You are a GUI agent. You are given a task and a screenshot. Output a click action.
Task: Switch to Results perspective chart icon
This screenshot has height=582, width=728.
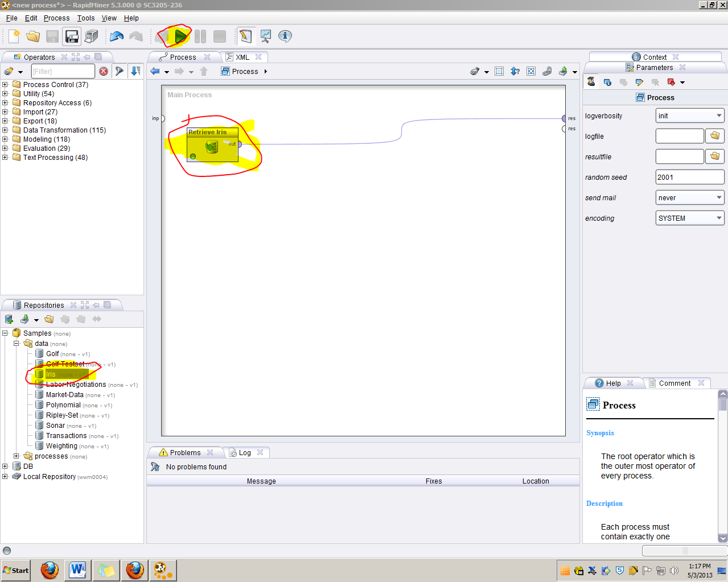click(x=266, y=36)
